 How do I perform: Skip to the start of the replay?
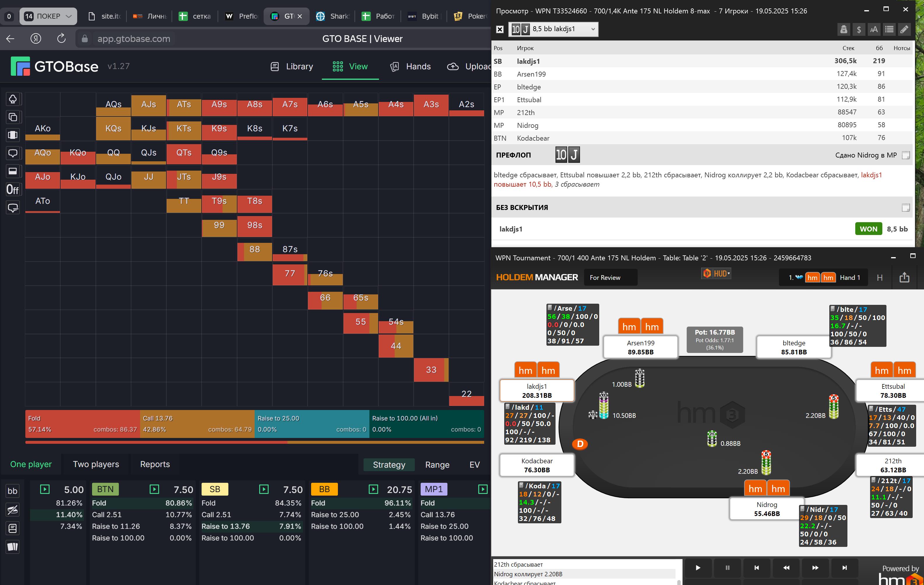(757, 568)
